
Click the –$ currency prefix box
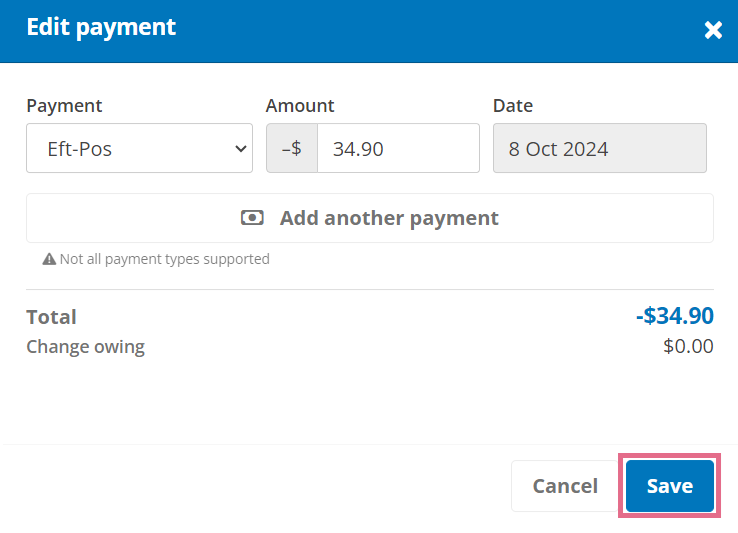(x=292, y=148)
